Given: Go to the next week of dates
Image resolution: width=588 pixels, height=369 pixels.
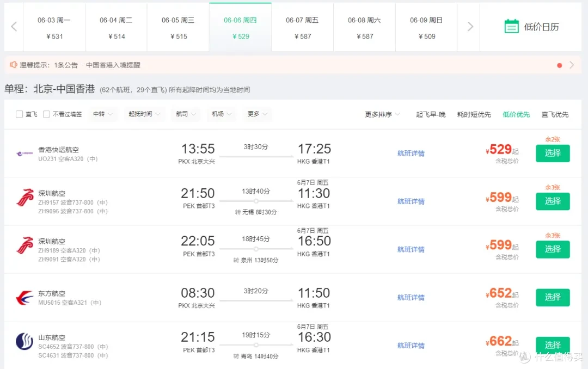Looking at the screenshot, I should pos(470,27).
